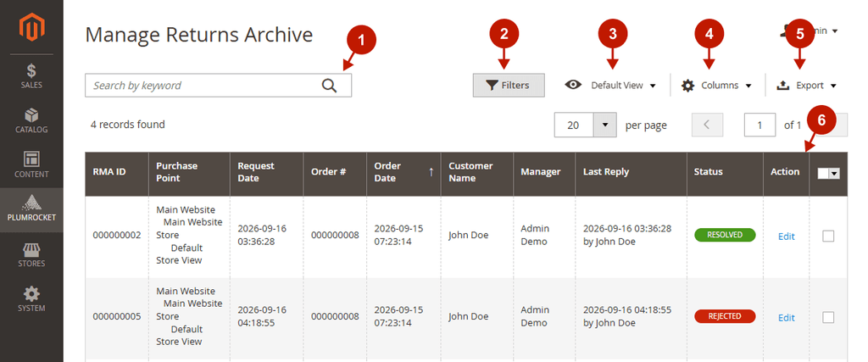Expand the Export dropdown

point(807,86)
